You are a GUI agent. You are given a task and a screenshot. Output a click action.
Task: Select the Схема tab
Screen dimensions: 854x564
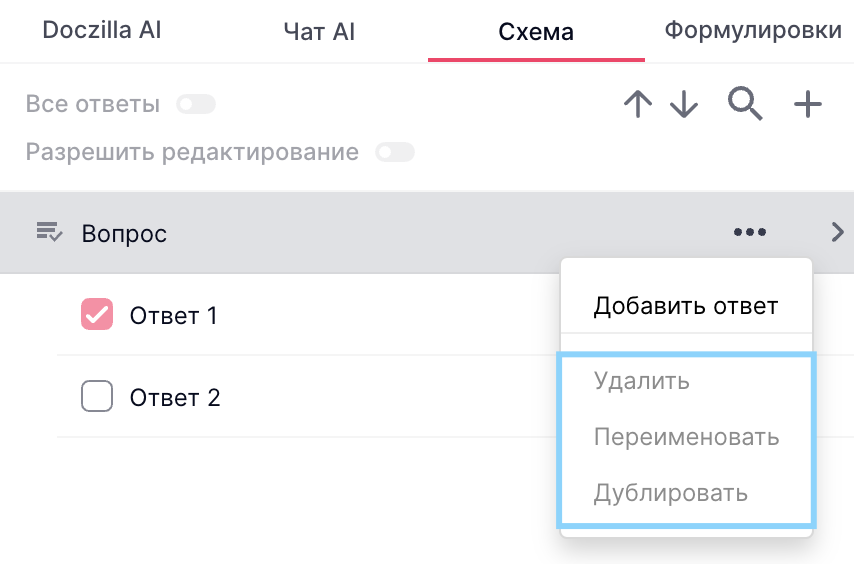536,32
